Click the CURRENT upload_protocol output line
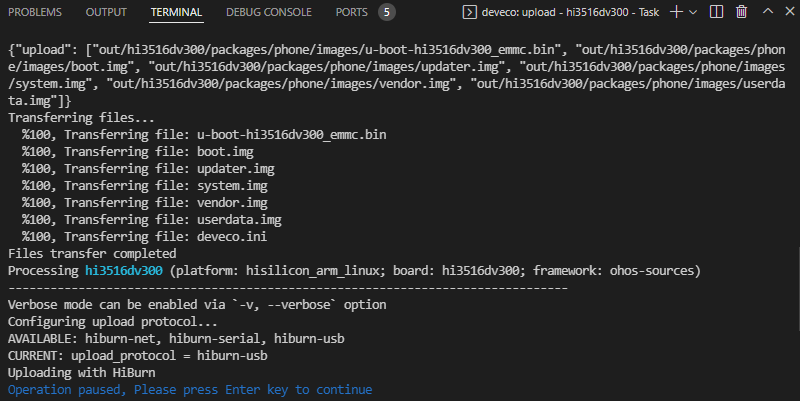The image size is (800, 401). pos(137,355)
